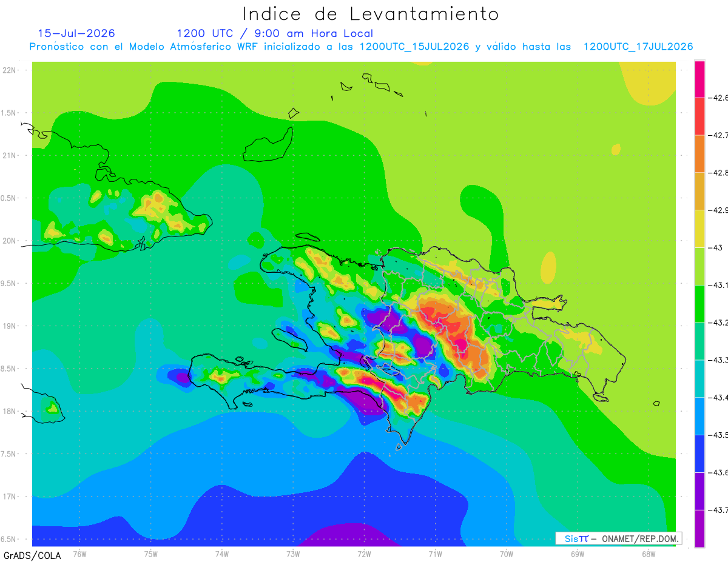Image resolution: width=728 pixels, height=562 pixels.
Task: Select the '71W' longitude label
Action: coord(435,554)
